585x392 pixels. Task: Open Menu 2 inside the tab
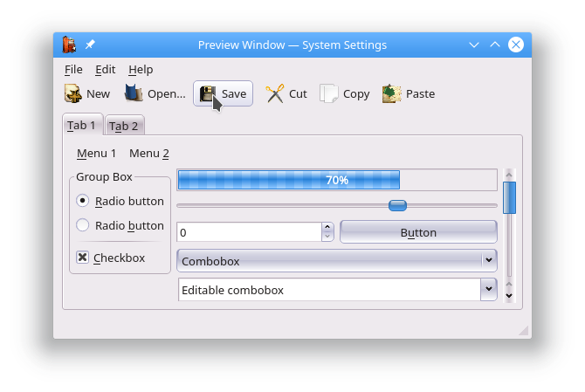(x=149, y=154)
